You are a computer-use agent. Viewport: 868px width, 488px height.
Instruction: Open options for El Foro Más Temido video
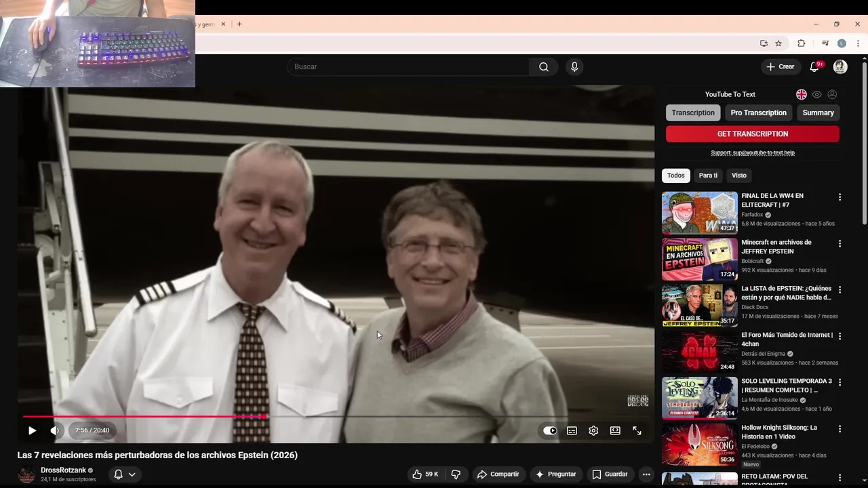tap(840, 336)
